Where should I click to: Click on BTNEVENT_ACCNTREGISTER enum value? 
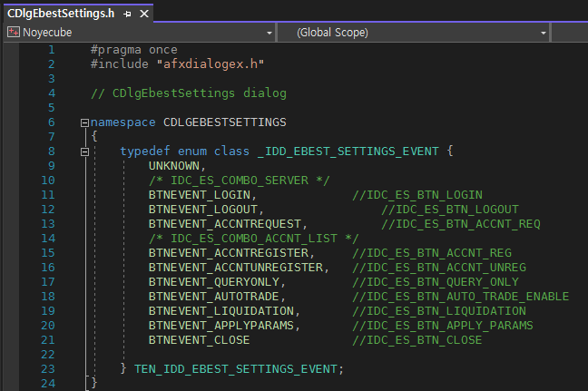click(229, 253)
